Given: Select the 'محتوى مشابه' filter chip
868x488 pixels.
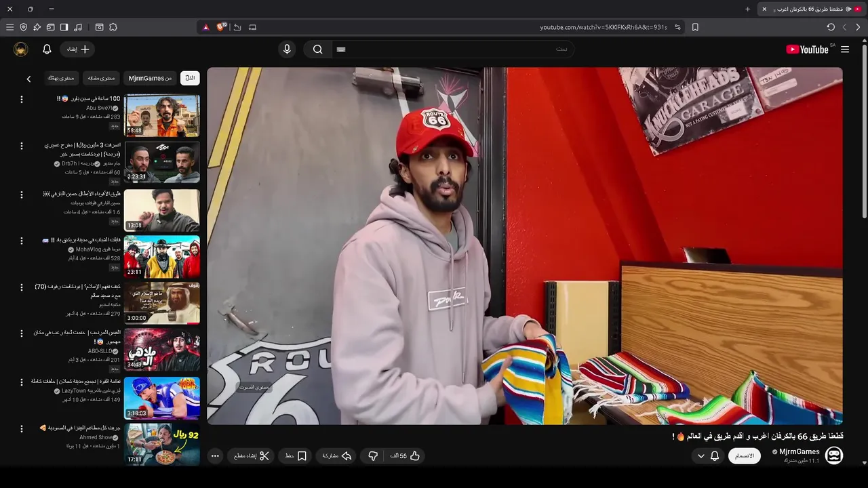Looking at the screenshot, I should [x=102, y=78].
